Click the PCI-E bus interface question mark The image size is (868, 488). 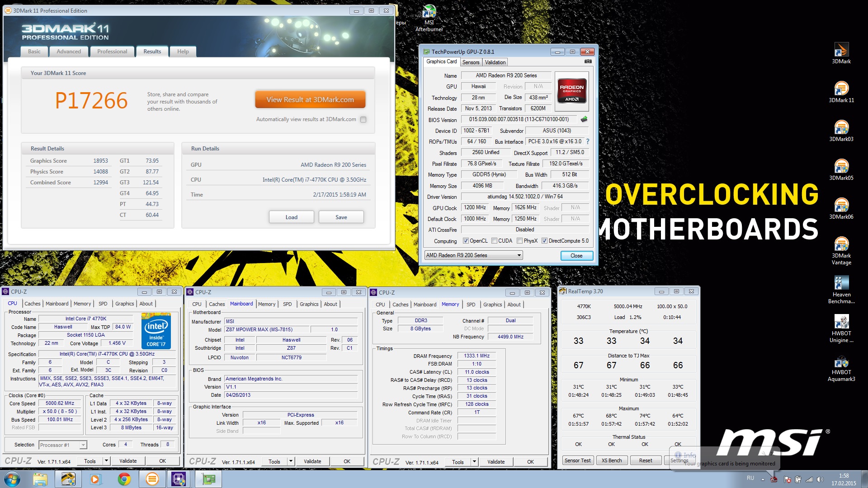click(x=588, y=141)
